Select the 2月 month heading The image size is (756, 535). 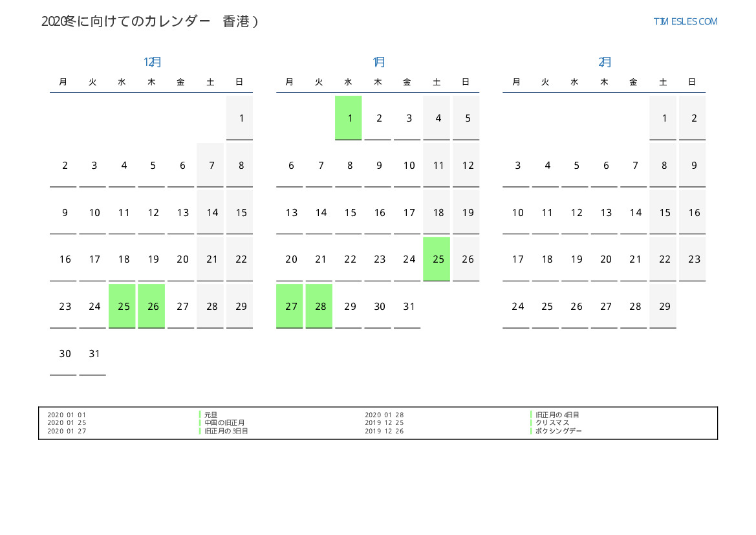pyautogui.click(x=605, y=61)
